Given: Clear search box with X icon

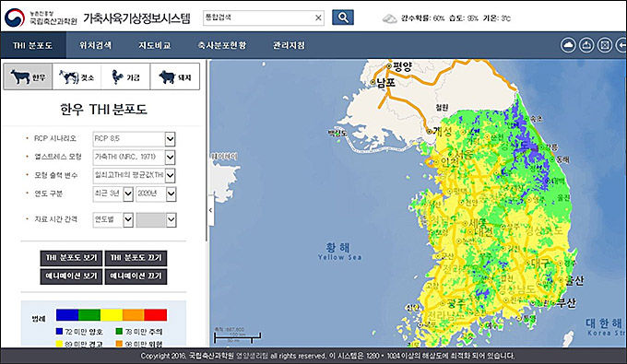Looking at the screenshot, I should coord(318,18).
